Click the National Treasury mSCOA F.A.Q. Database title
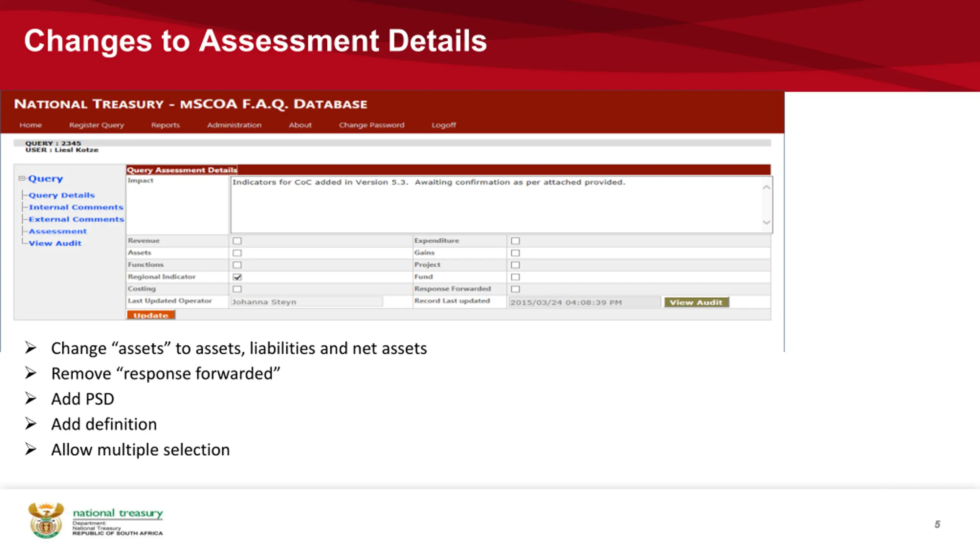Viewport: 980px width, 551px height. (x=191, y=104)
